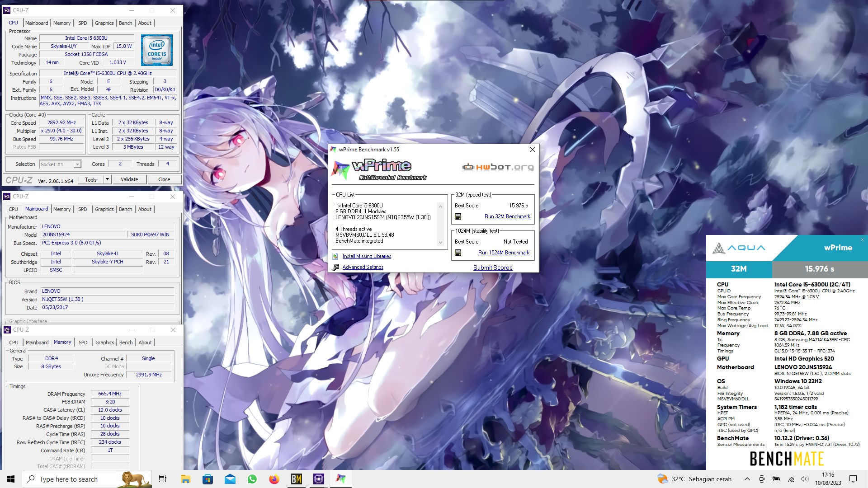Screen dimensions: 868x488
Task: Switch to BenchMate taskbar icon
Action: [x=296, y=479]
